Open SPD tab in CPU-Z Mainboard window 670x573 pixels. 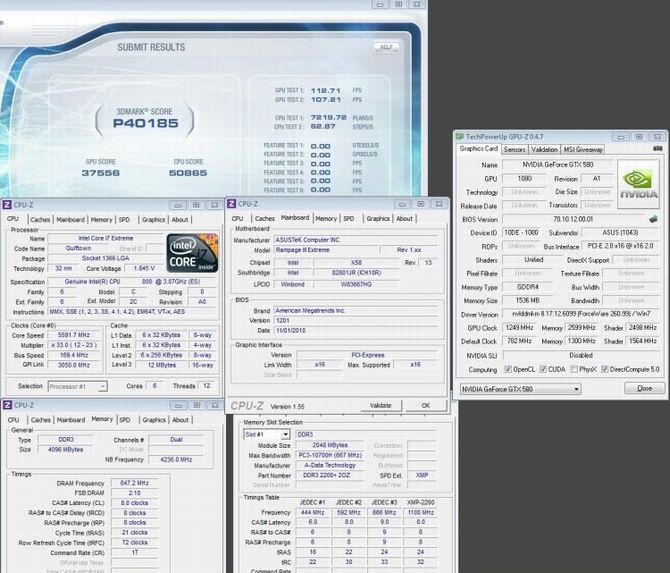pyautogui.click(x=349, y=218)
